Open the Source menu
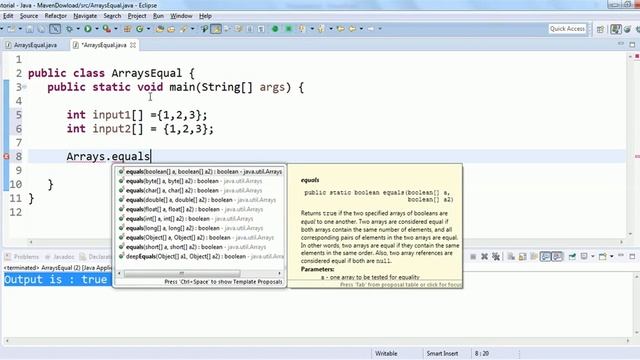 pyautogui.click(x=29, y=16)
